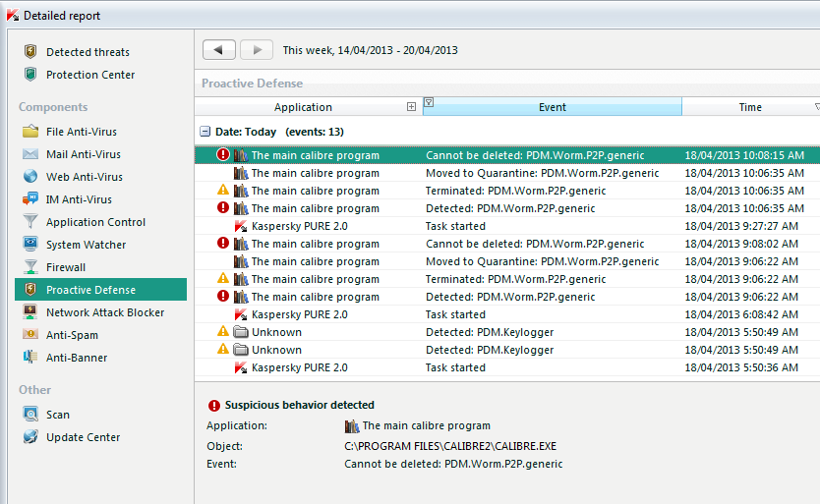Click the Anti-Spam envelope icon
Screen dimensions: 820x504
pos(30,334)
